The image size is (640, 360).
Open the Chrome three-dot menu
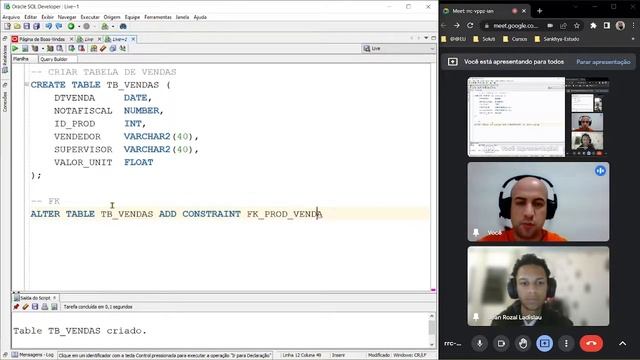click(x=633, y=25)
